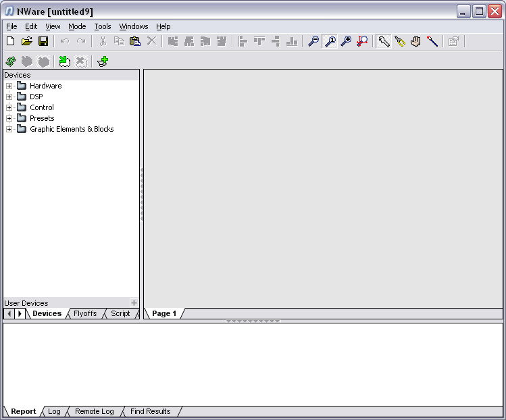Click the align bottom edges icon

292,41
